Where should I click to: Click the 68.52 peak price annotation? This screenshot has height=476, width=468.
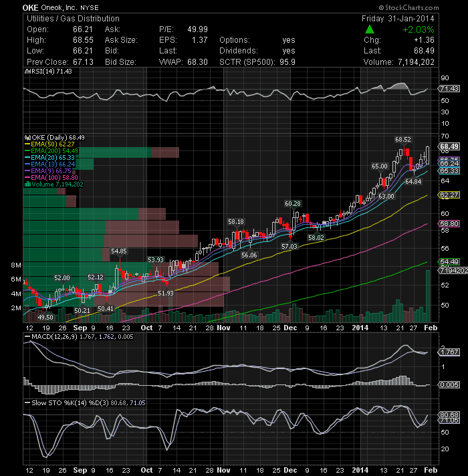[403, 140]
